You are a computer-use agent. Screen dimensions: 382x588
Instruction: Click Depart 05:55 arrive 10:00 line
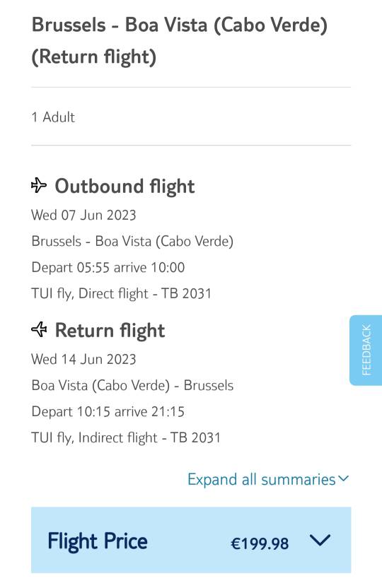pyautogui.click(x=108, y=267)
